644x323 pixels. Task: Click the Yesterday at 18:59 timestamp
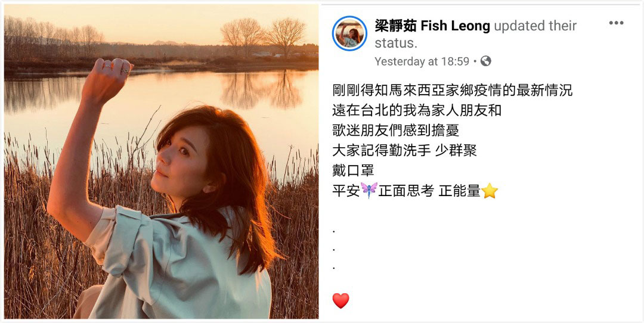(422, 61)
